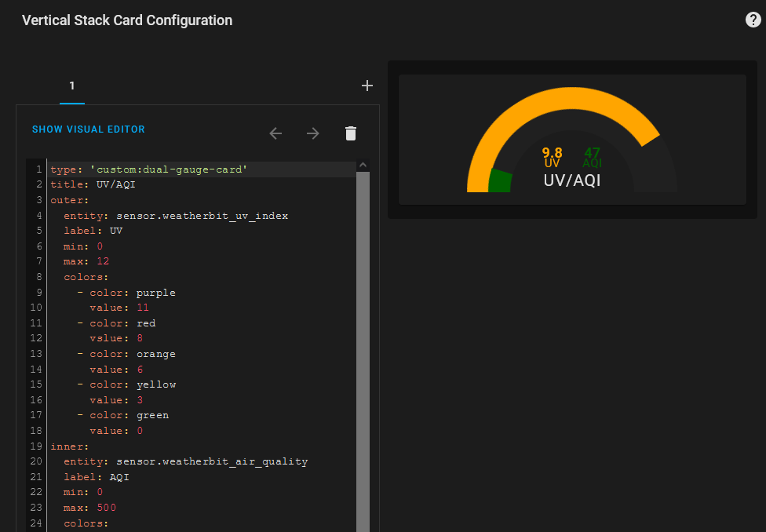The width and height of the screenshot is (766, 532).
Task: Add a new card with plus icon
Action: (367, 86)
